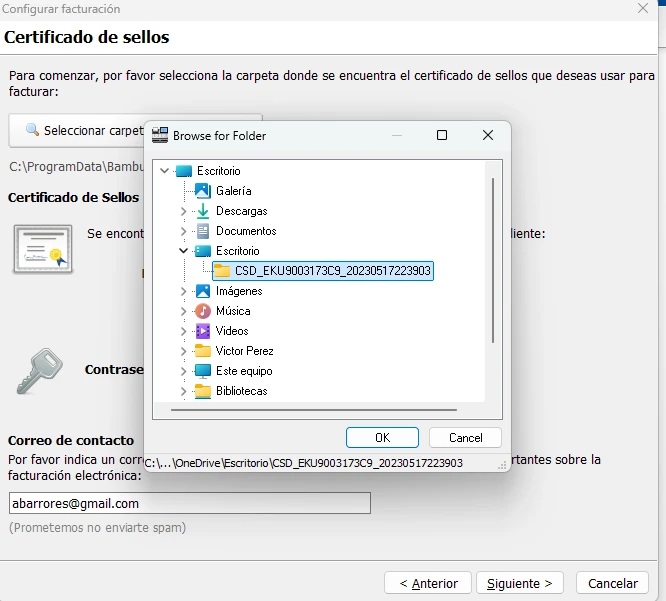
Task: Click the Videos icon in tree
Action: click(x=203, y=331)
